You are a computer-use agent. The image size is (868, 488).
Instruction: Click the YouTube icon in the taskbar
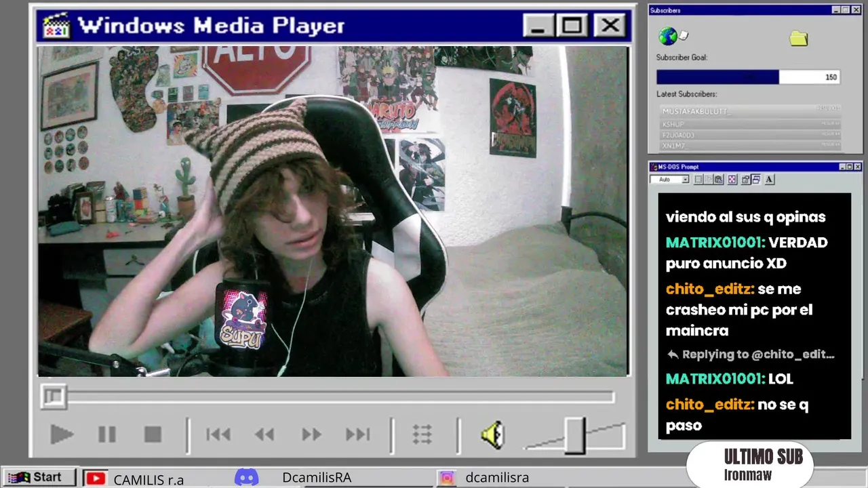pos(96,479)
